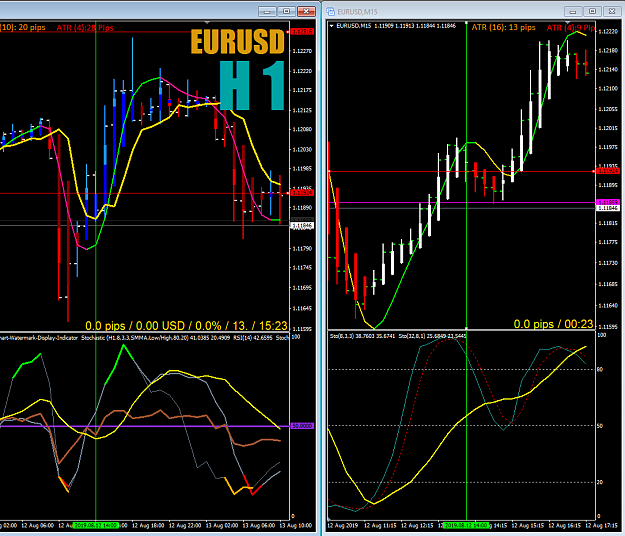Minimize the EURUSD,M15 chart window

coord(573,12)
